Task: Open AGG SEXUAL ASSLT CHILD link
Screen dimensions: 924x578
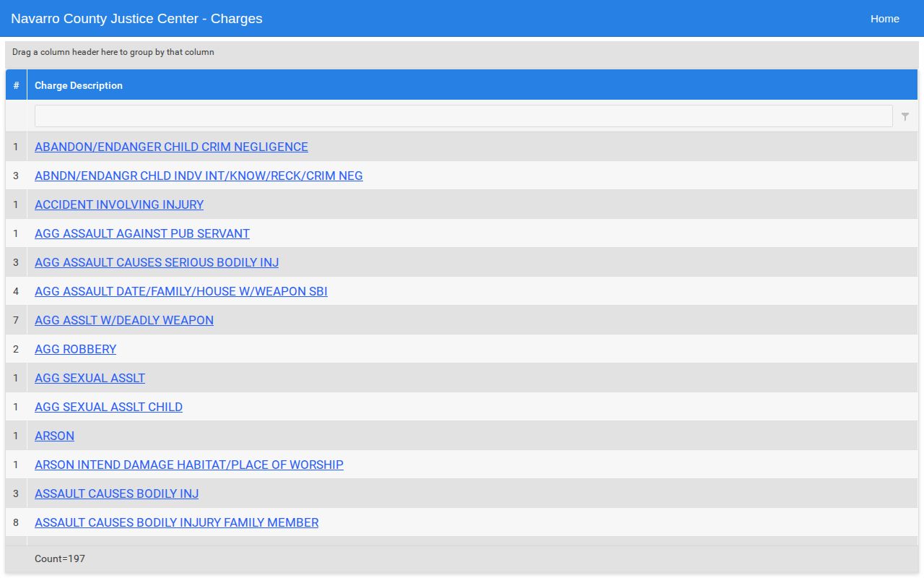Action: click(x=108, y=407)
